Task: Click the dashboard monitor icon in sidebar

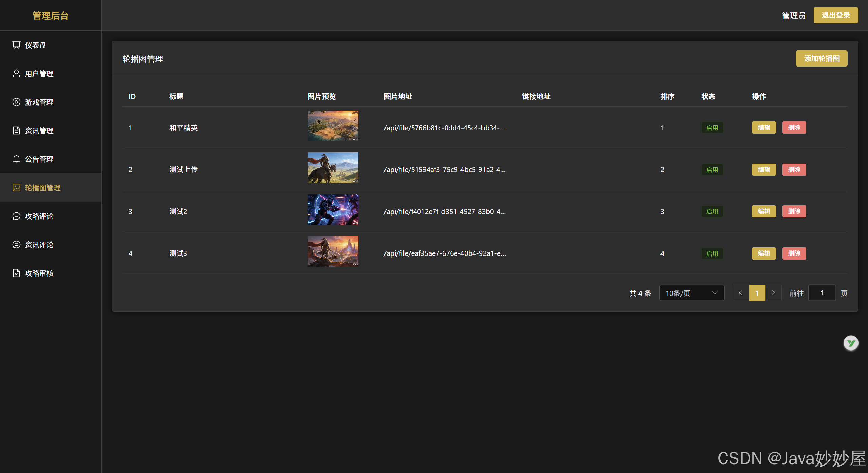Action: click(16, 45)
